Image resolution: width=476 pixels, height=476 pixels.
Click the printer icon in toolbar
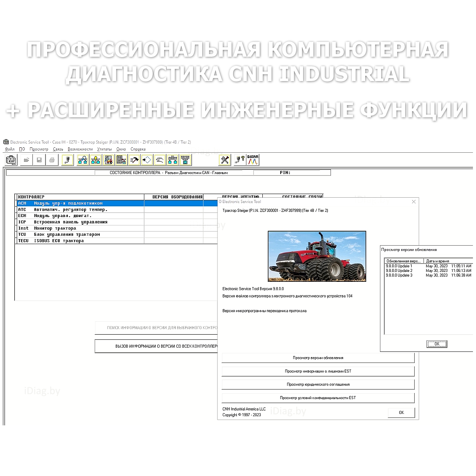(52, 160)
